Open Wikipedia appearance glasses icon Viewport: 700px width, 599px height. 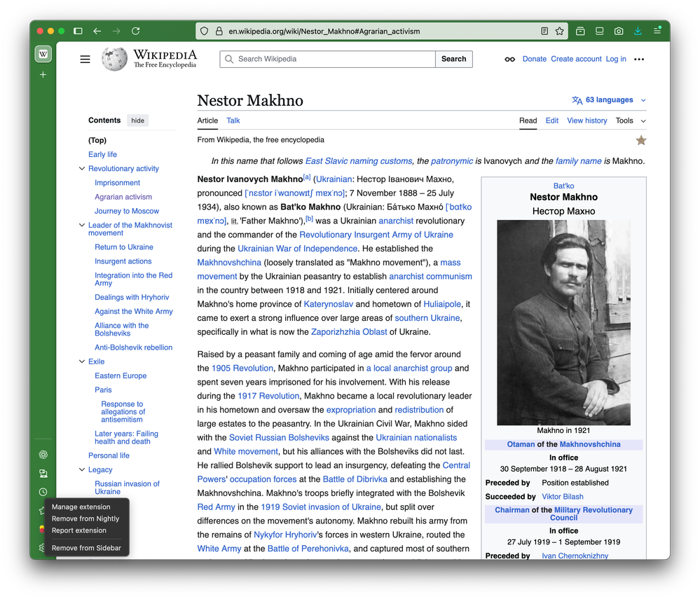509,60
